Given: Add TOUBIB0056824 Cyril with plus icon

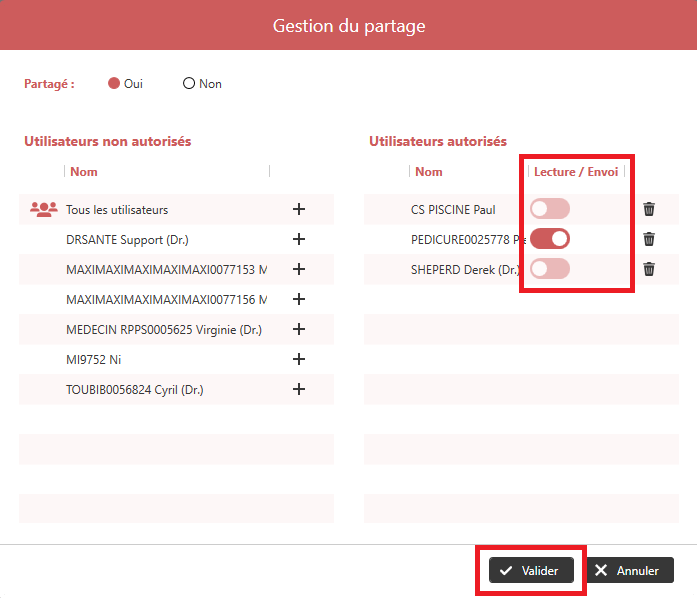Looking at the screenshot, I should (x=298, y=389).
